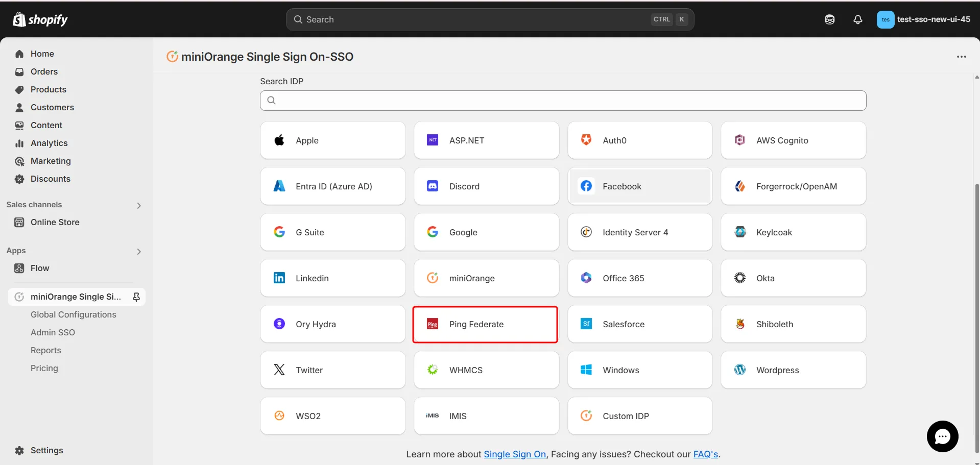Select the Forgerrock/OpenAM icon
The height and width of the screenshot is (465, 980).
pyautogui.click(x=740, y=186)
